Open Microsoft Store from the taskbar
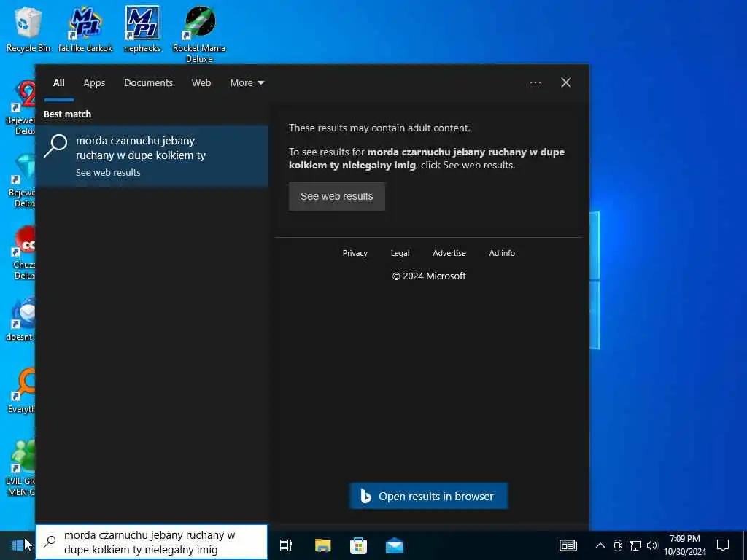Image resolution: width=747 pixels, height=560 pixels. (x=358, y=545)
